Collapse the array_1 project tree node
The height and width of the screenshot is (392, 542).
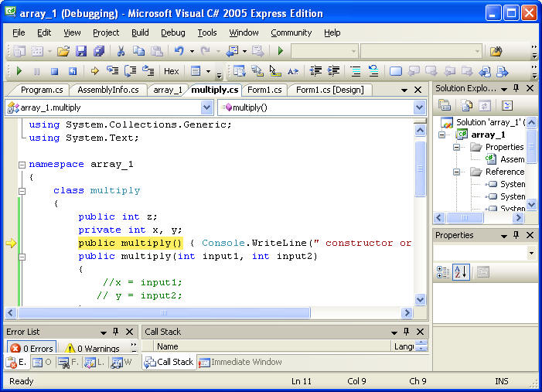coord(441,135)
